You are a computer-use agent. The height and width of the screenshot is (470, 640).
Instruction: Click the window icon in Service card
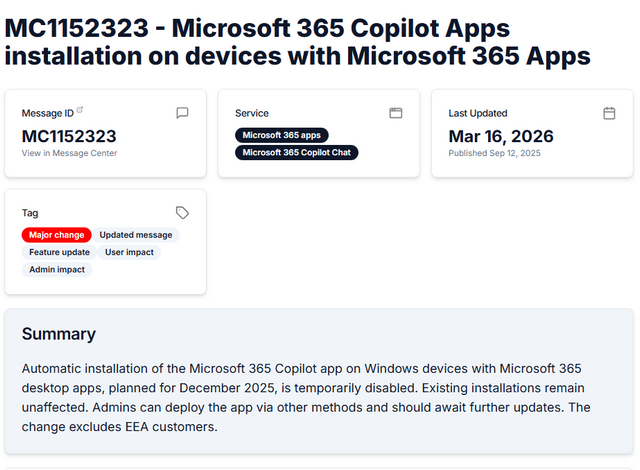pyautogui.click(x=396, y=113)
